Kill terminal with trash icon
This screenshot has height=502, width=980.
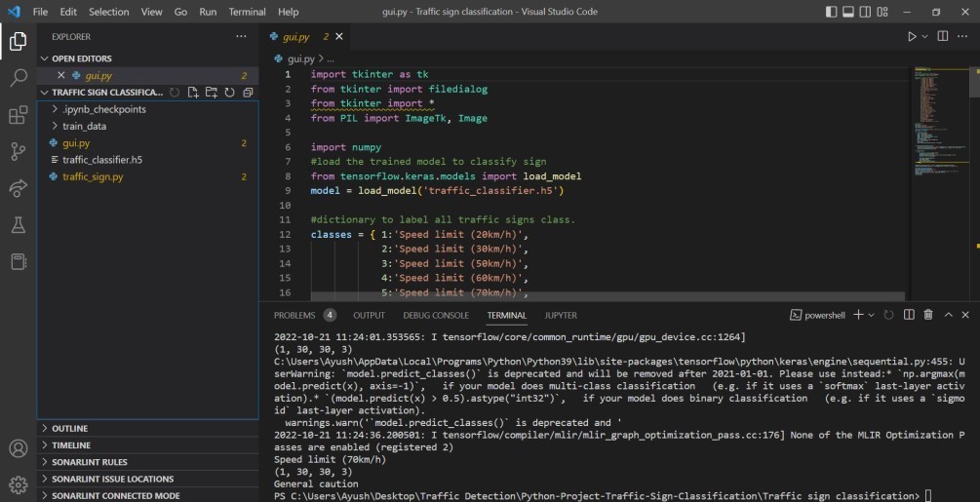pyautogui.click(x=928, y=315)
